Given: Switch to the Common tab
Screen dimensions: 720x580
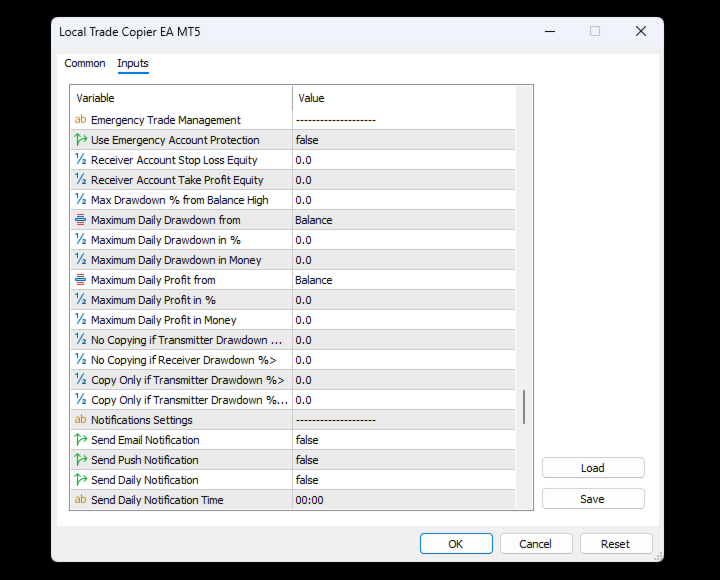Looking at the screenshot, I should (84, 63).
